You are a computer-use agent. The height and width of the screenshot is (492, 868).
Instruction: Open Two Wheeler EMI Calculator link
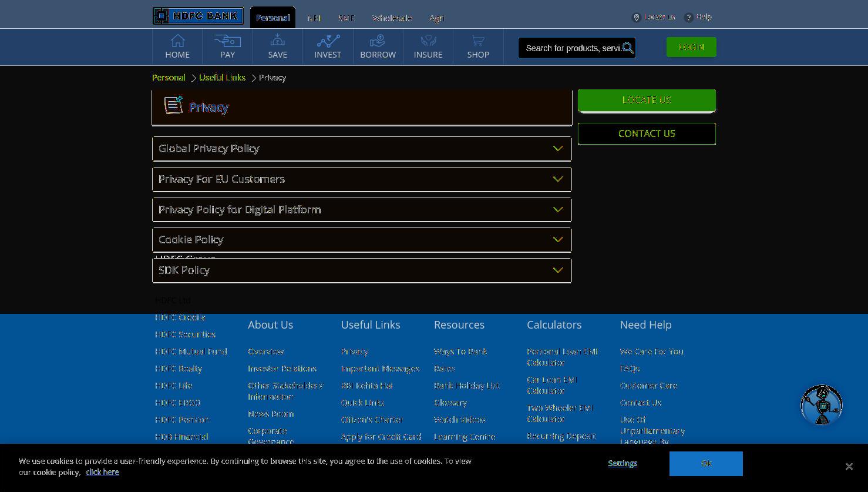pos(560,413)
